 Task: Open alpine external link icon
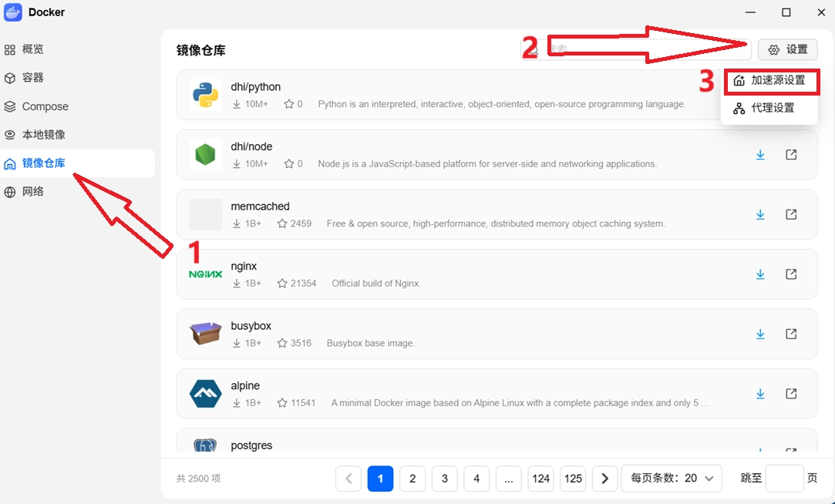791,394
